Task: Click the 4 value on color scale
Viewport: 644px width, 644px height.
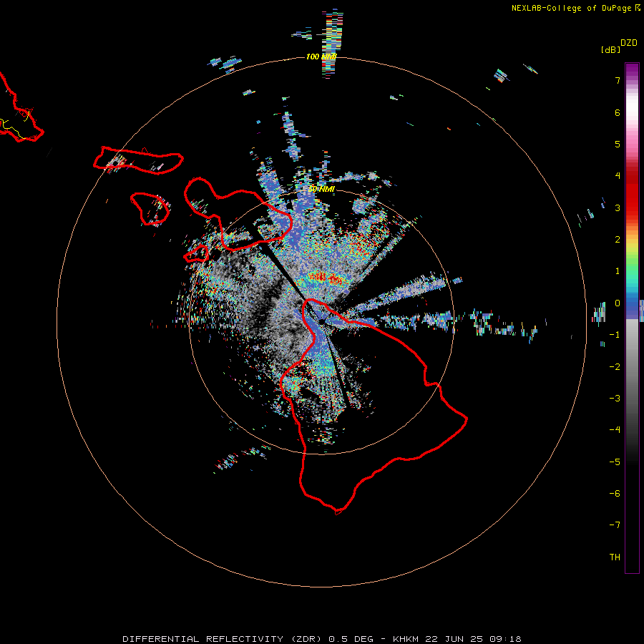Action: pos(618,176)
